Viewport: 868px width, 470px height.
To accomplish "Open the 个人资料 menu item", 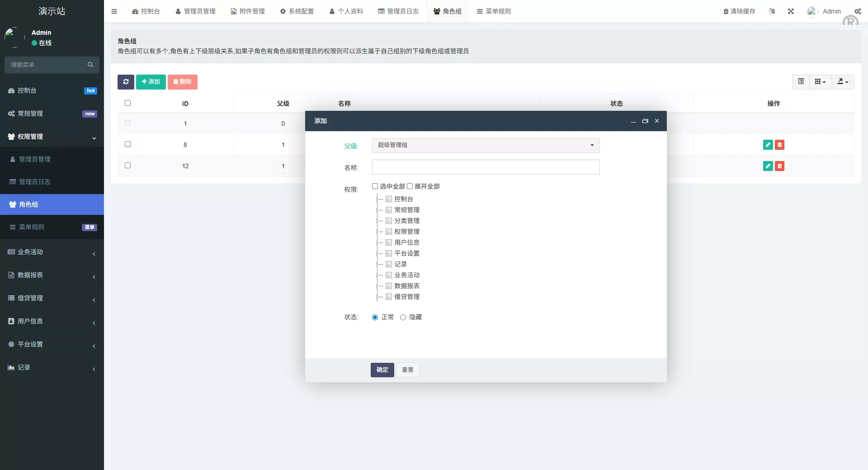I will [346, 11].
